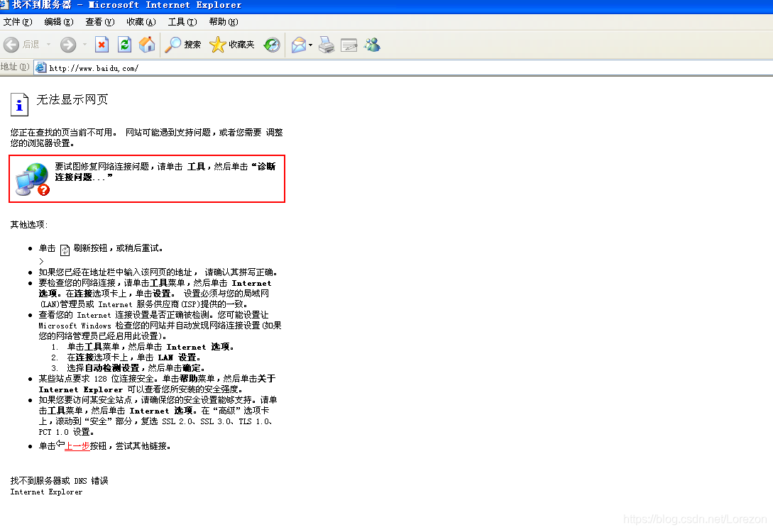Click the 地址(D) label
Image resolution: width=773 pixels, height=532 pixels.
tap(15, 67)
